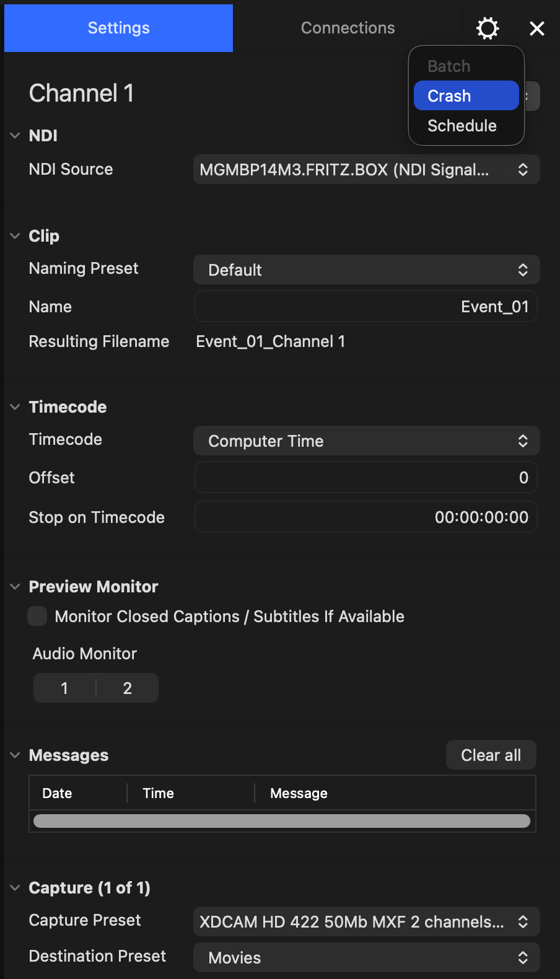Image resolution: width=560 pixels, height=979 pixels.
Task: Open the NDI Source dropdown
Action: pyautogui.click(x=367, y=170)
